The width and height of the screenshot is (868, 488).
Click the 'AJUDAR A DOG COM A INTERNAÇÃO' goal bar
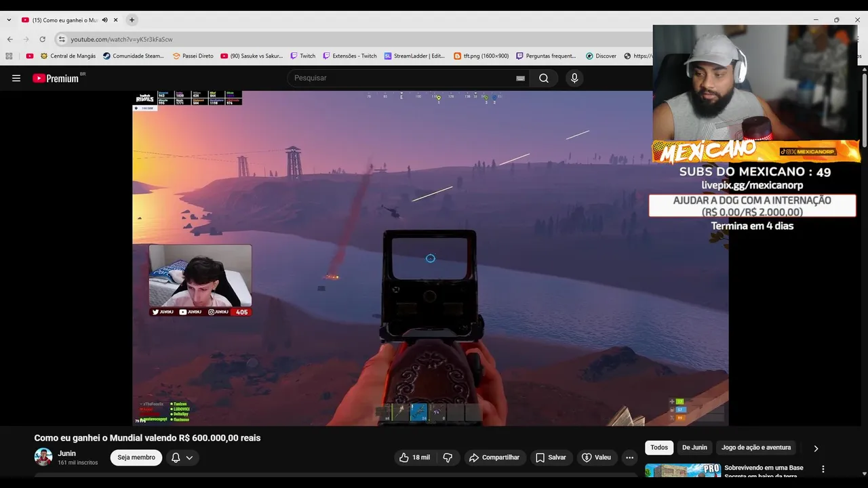click(752, 206)
